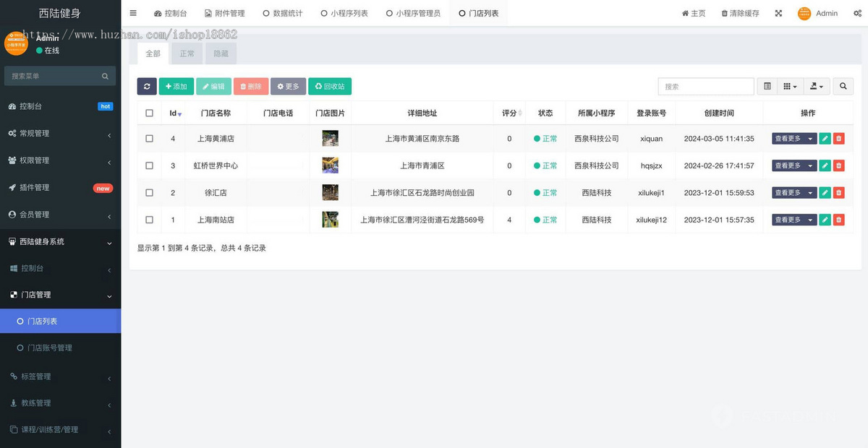Click the Id column sort arrow
The height and width of the screenshot is (448, 868).
point(179,113)
